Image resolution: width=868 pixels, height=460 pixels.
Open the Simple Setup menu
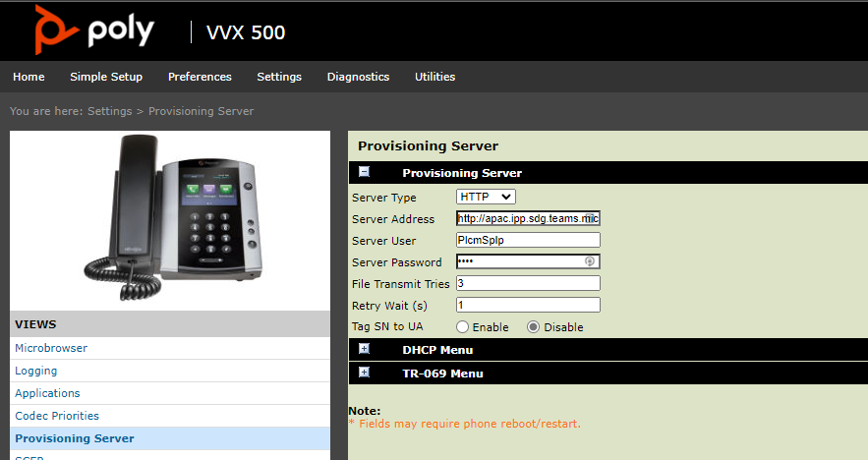tap(106, 77)
